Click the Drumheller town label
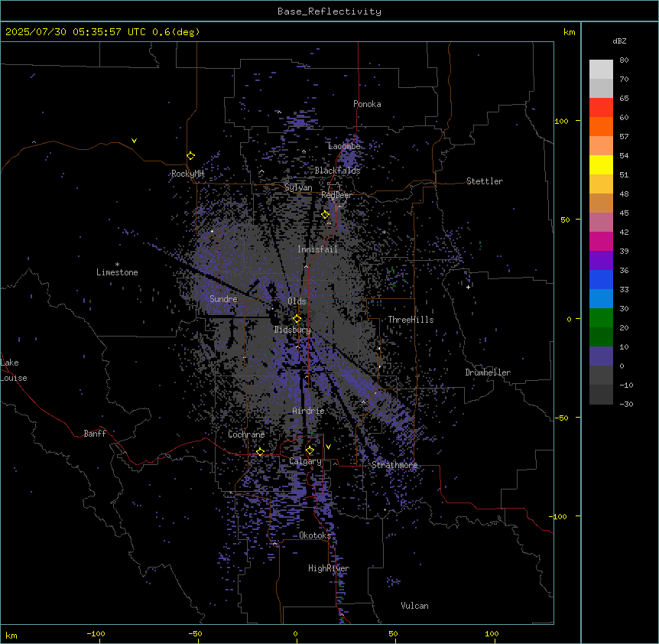 (x=488, y=372)
